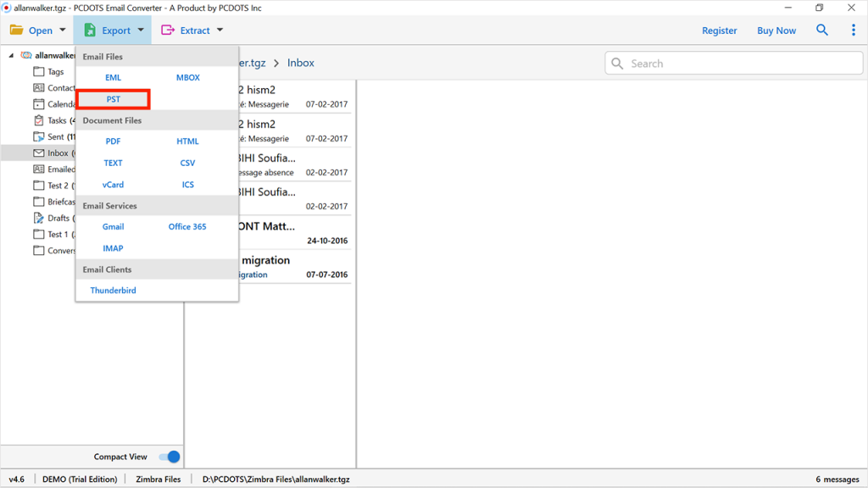Choose ICS export option
The height and width of the screenshot is (488, 868).
point(187,184)
